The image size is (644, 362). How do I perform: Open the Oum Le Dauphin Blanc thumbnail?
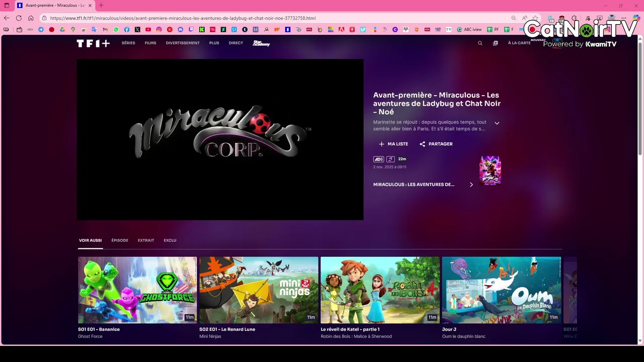coord(501,290)
